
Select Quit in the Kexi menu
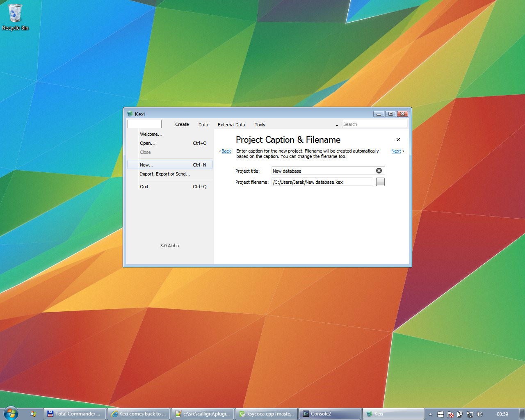click(x=144, y=187)
